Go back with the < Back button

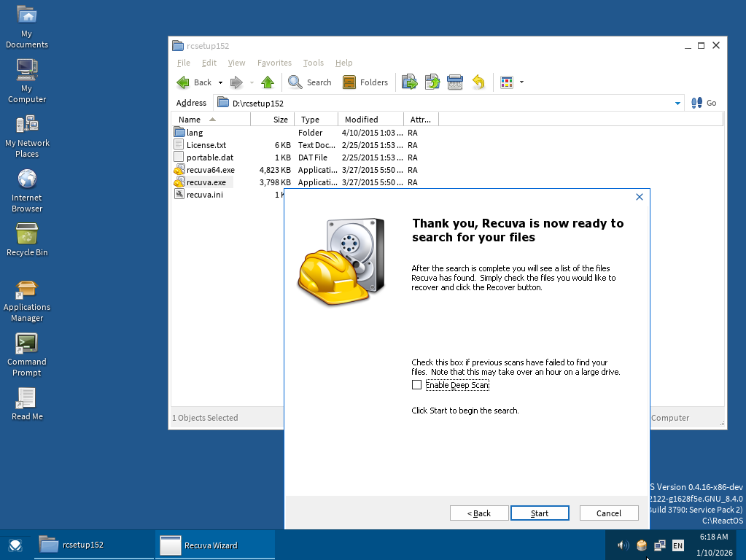(x=479, y=513)
